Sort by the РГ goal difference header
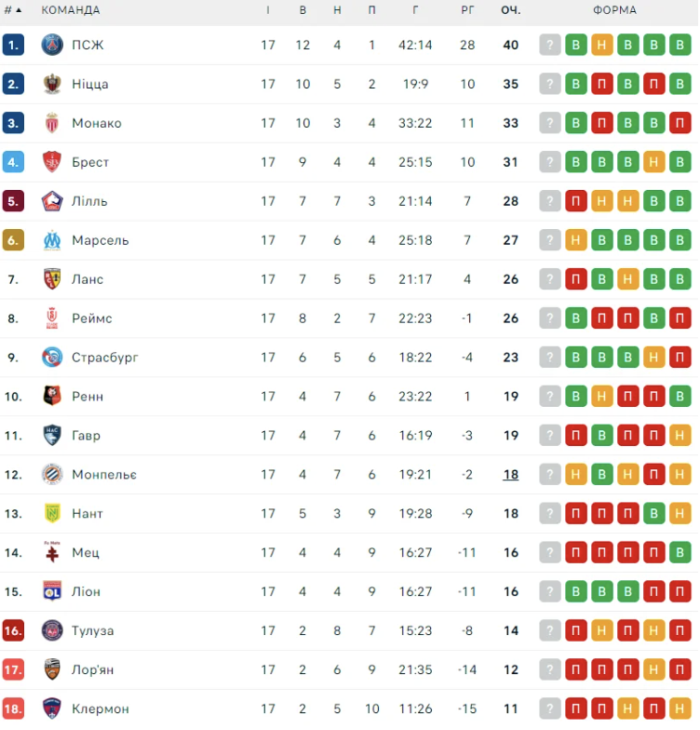 click(x=467, y=10)
